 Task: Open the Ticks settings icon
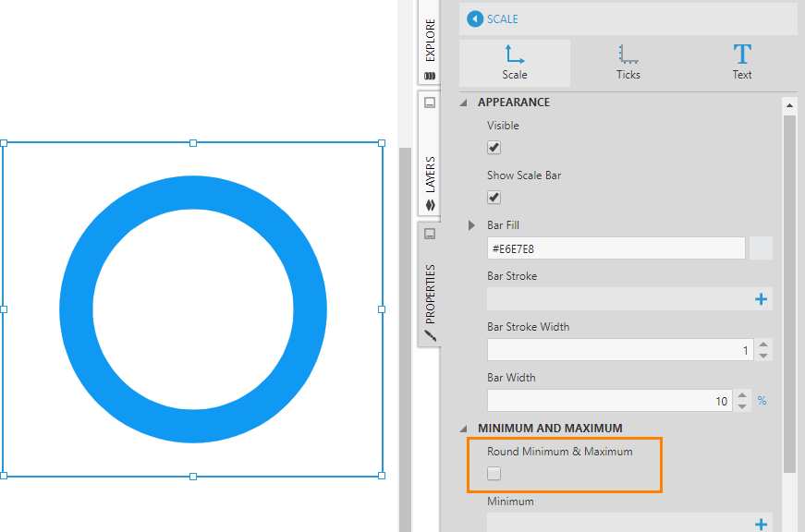tap(628, 55)
